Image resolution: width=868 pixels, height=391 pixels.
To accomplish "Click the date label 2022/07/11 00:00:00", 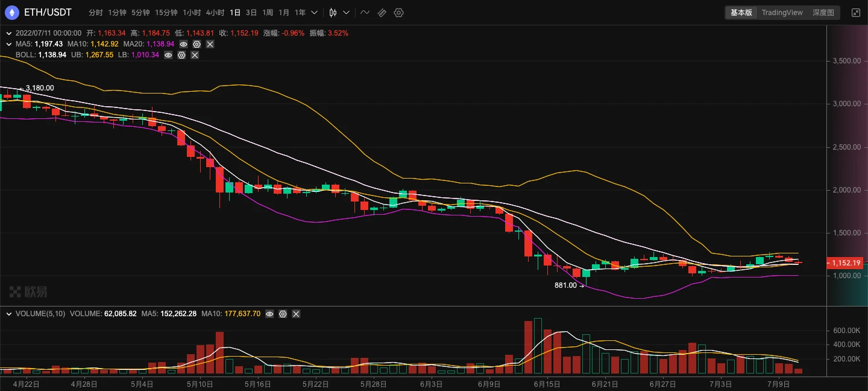I will [48, 33].
